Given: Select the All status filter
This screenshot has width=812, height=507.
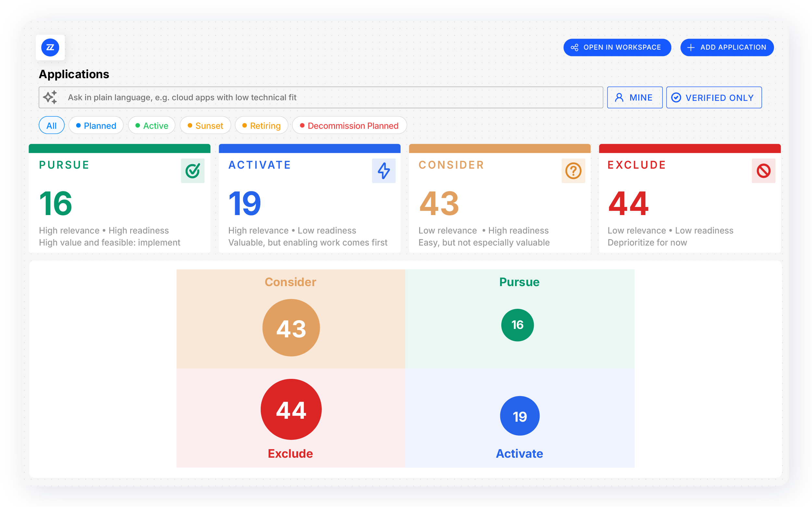Looking at the screenshot, I should (x=51, y=126).
